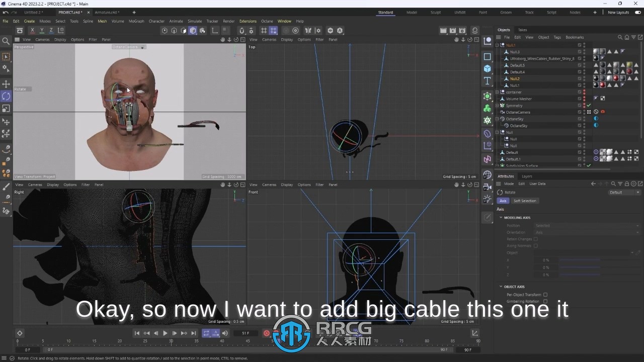
Task: Click the rectangle spline icon in side palette
Action: pyautogui.click(x=487, y=57)
